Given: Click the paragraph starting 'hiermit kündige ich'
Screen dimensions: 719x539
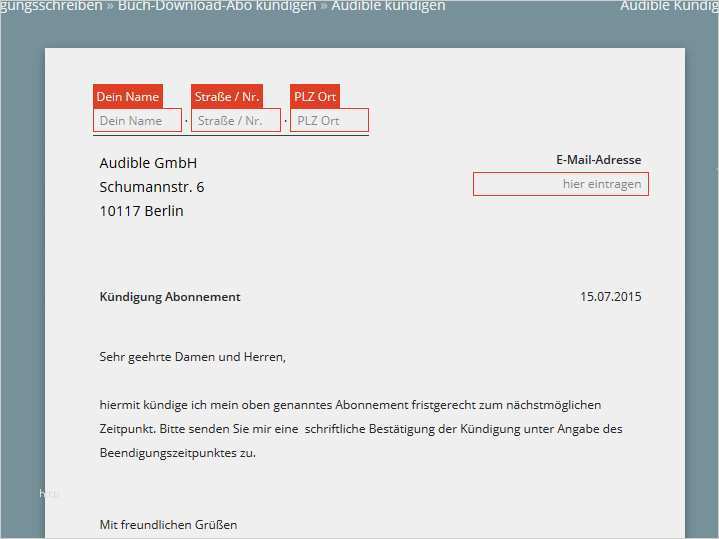Looking at the screenshot, I should pyautogui.click(x=350, y=405).
